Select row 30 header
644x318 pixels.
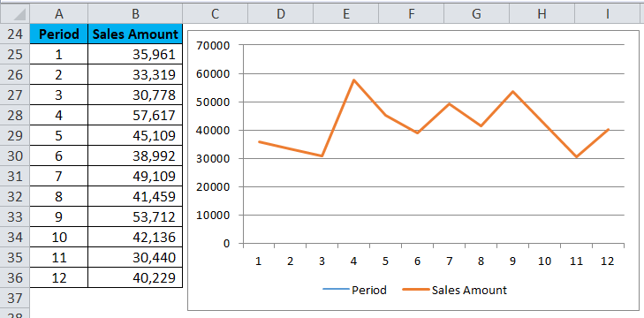15,156
